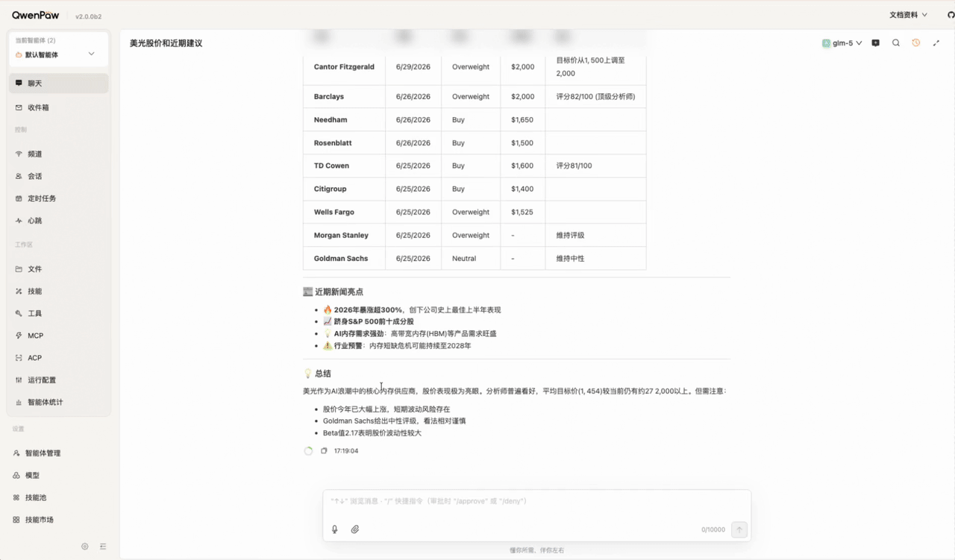
Task: Click the clover icon beside 技能池
Action: tap(16, 498)
